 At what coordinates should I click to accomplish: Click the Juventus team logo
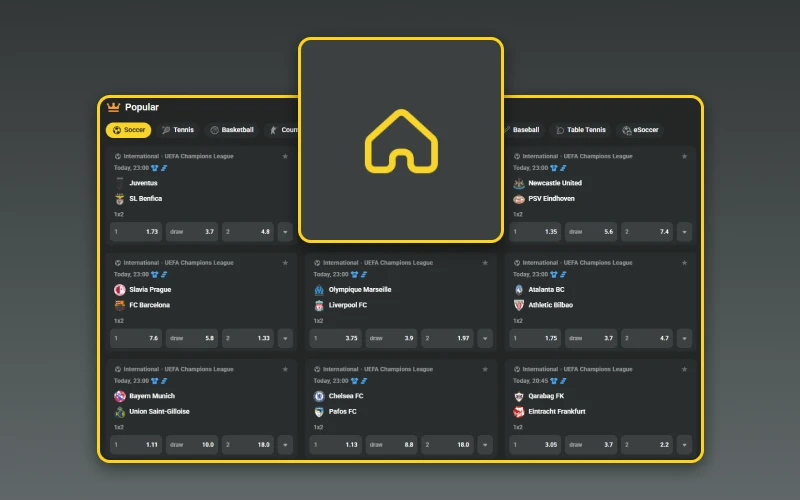pyautogui.click(x=120, y=183)
